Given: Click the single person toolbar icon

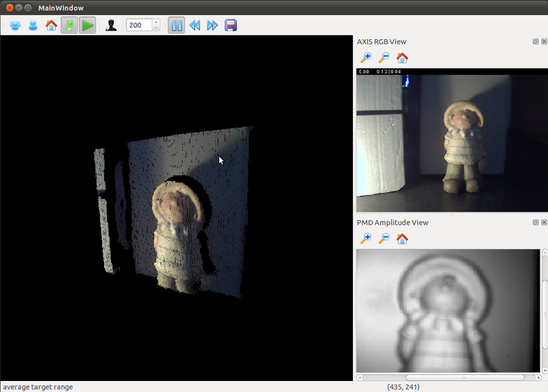Looking at the screenshot, I should coord(33,25).
